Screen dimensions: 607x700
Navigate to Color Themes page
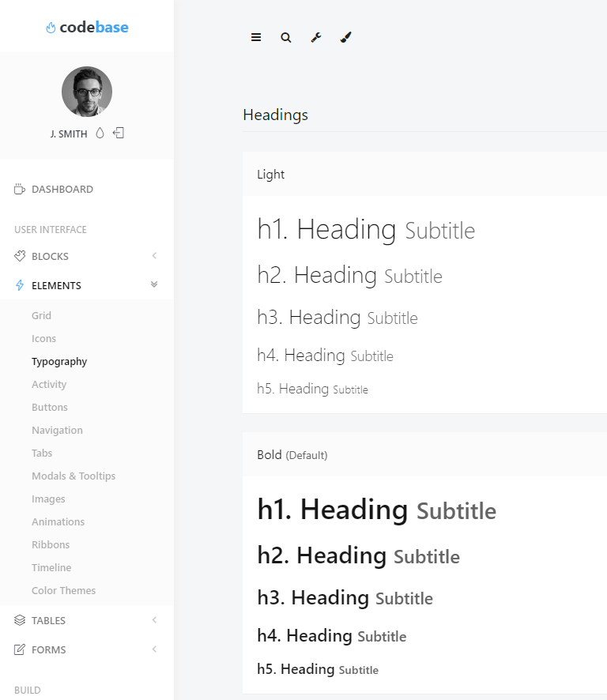63,590
